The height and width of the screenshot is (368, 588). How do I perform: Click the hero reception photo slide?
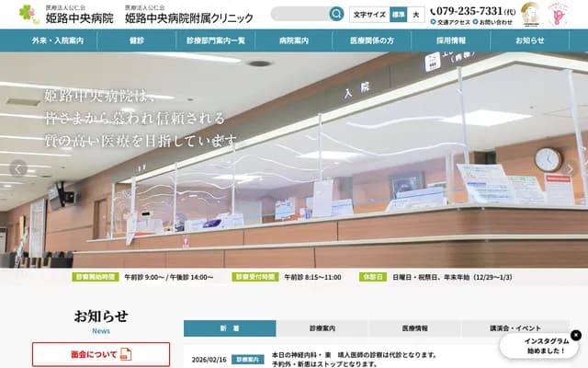(294, 160)
